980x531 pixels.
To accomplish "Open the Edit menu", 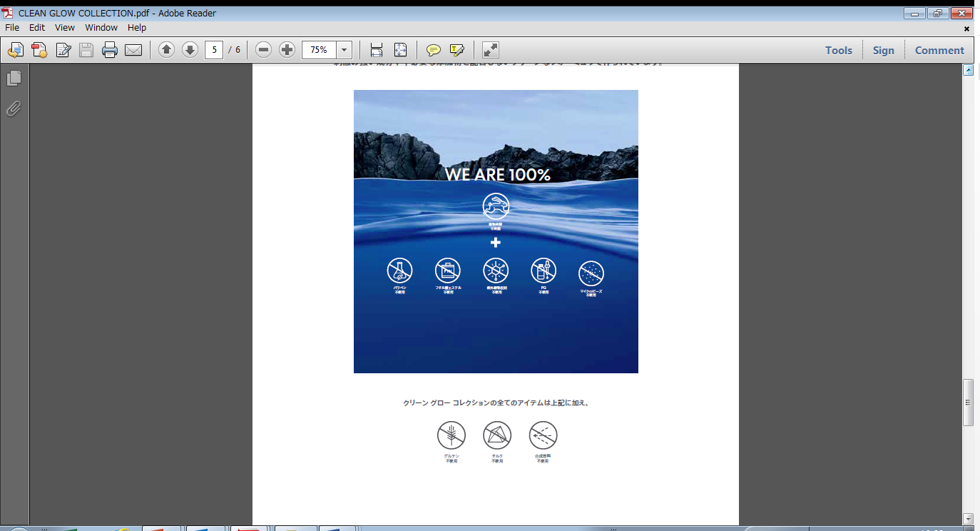I will [x=37, y=28].
